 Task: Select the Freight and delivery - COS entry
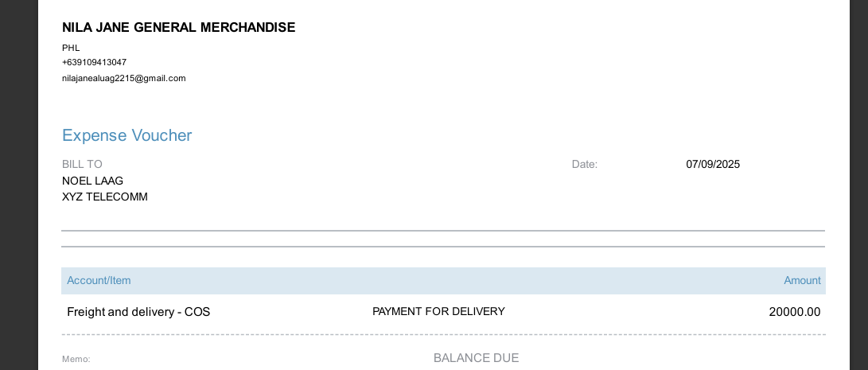click(x=138, y=312)
